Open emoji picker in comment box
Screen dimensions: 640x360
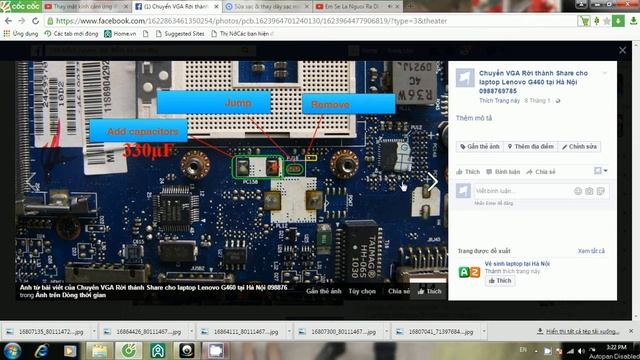[578, 191]
